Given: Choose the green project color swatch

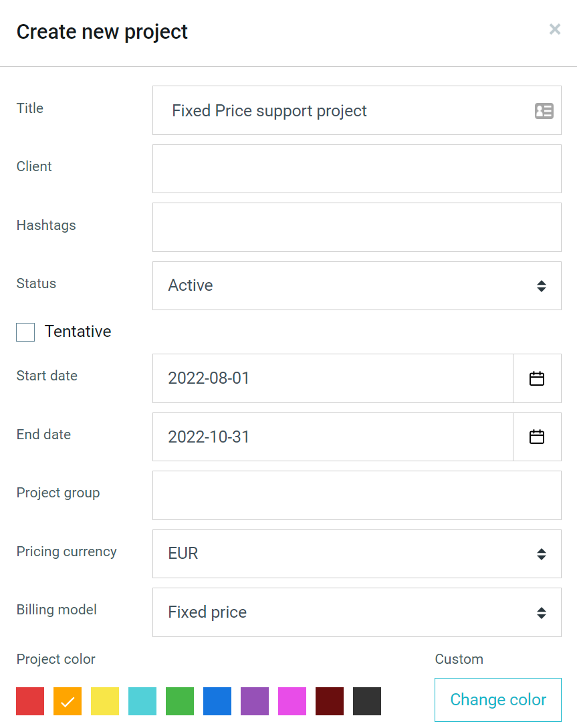Looking at the screenshot, I should click(x=180, y=701).
